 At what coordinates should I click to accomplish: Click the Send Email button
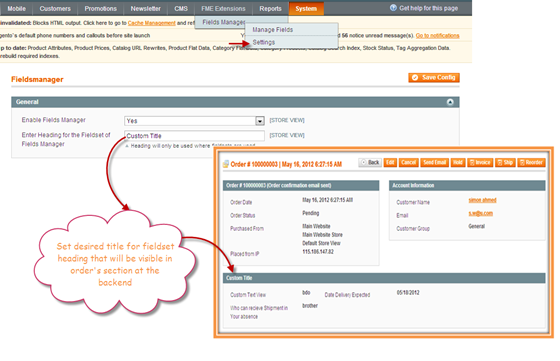click(x=435, y=162)
